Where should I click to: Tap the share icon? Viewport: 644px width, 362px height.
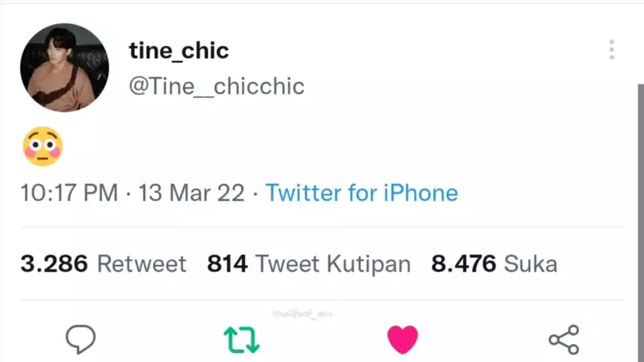pos(564,340)
